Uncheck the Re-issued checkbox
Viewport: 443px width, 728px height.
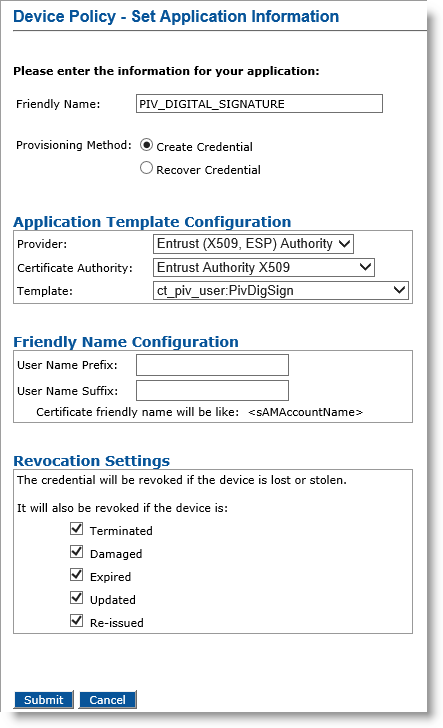pos(77,621)
